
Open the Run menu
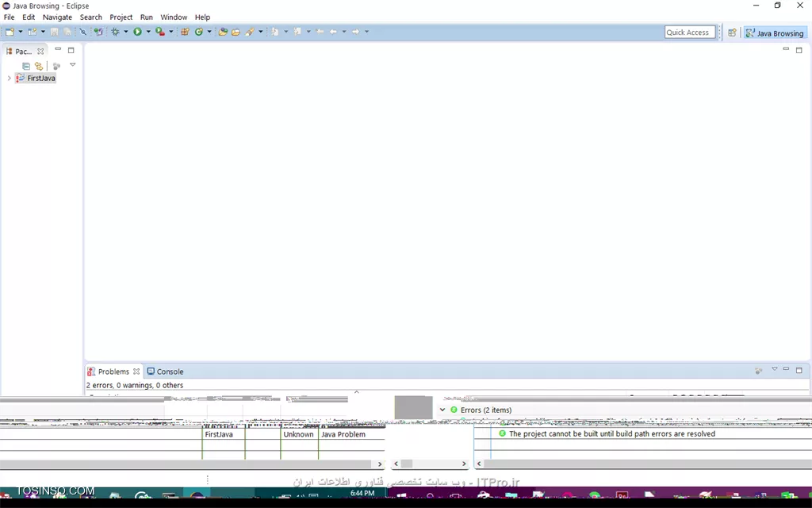coord(147,17)
